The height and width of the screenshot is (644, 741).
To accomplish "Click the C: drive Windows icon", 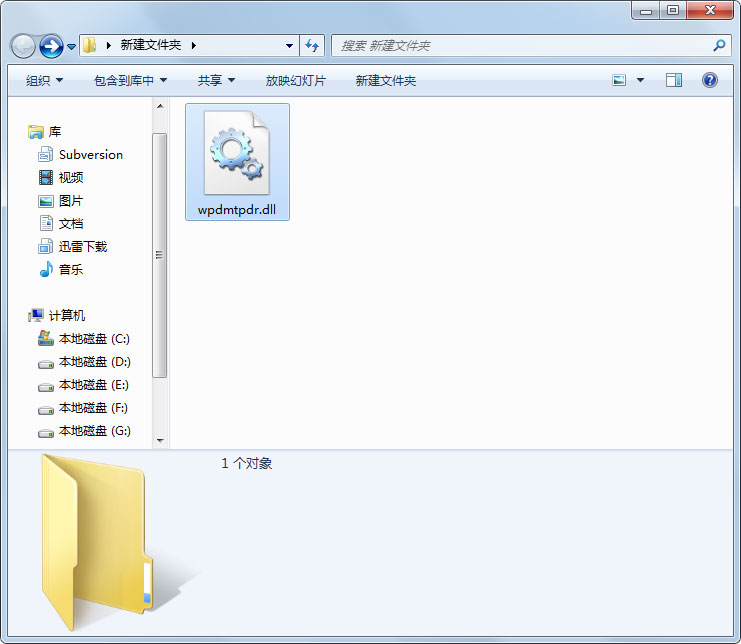I will click(45, 338).
